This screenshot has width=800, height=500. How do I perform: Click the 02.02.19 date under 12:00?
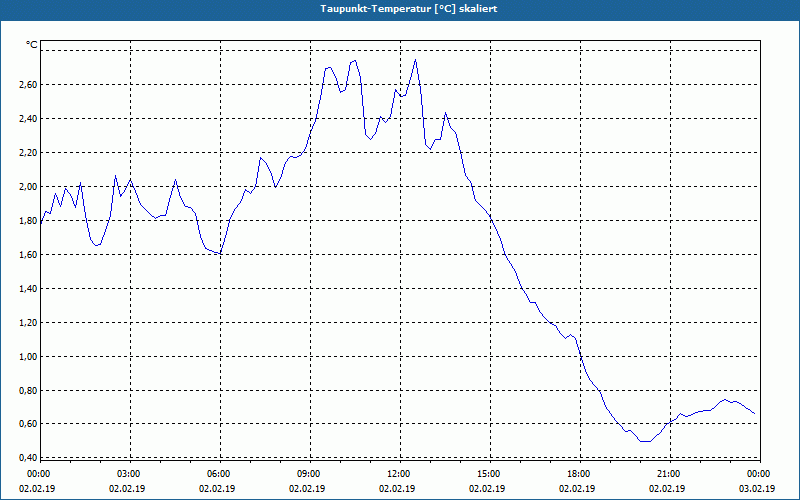click(x=397, y=489)
